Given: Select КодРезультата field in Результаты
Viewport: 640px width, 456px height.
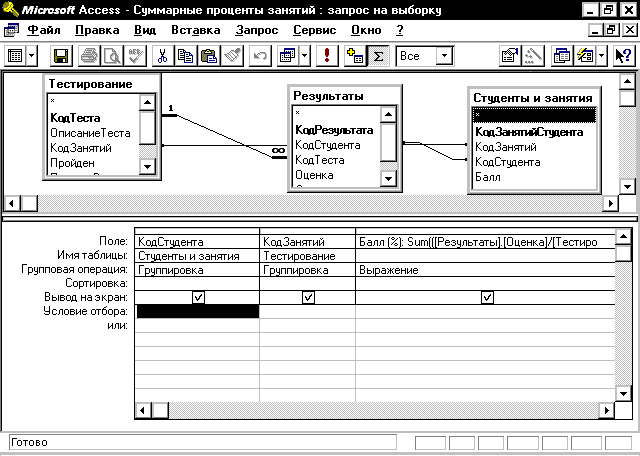Looking at the screenshot, I should click(334, 130).
